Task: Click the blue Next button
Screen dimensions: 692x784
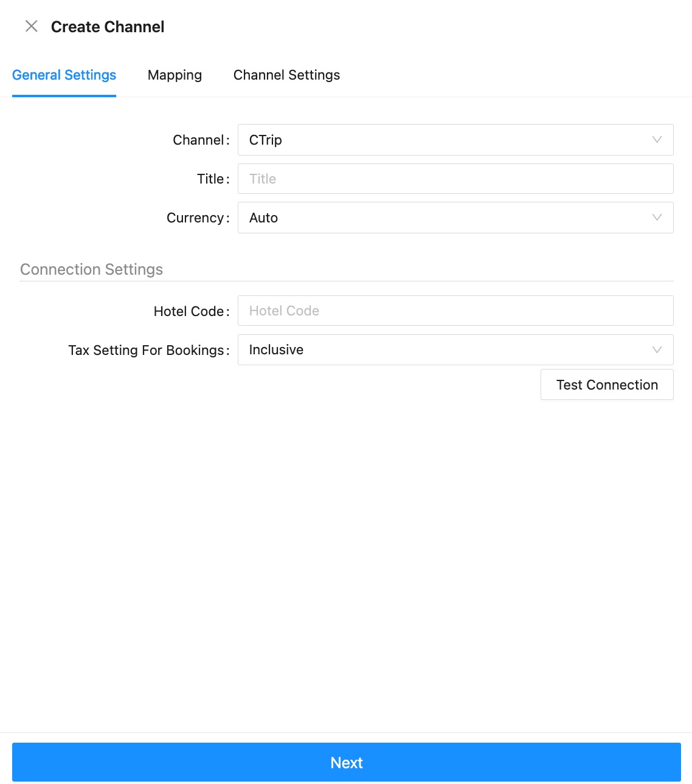Action: click(x=346, y=762)
